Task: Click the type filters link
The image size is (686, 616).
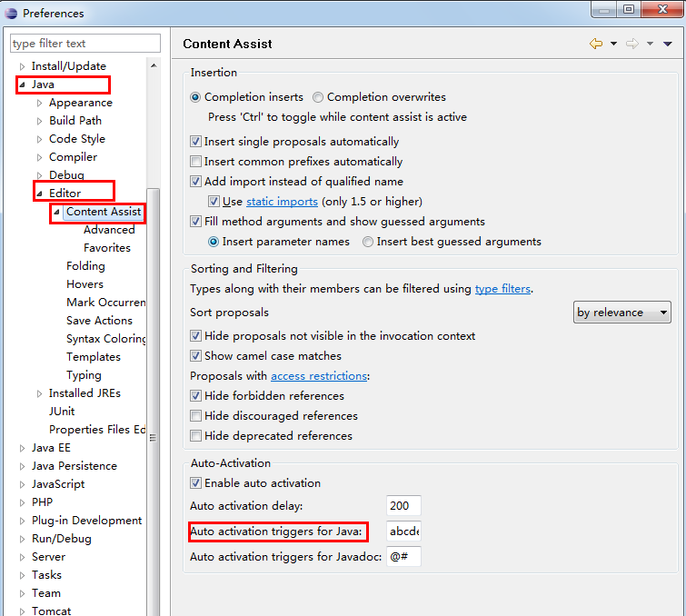Action: [502, 289]
